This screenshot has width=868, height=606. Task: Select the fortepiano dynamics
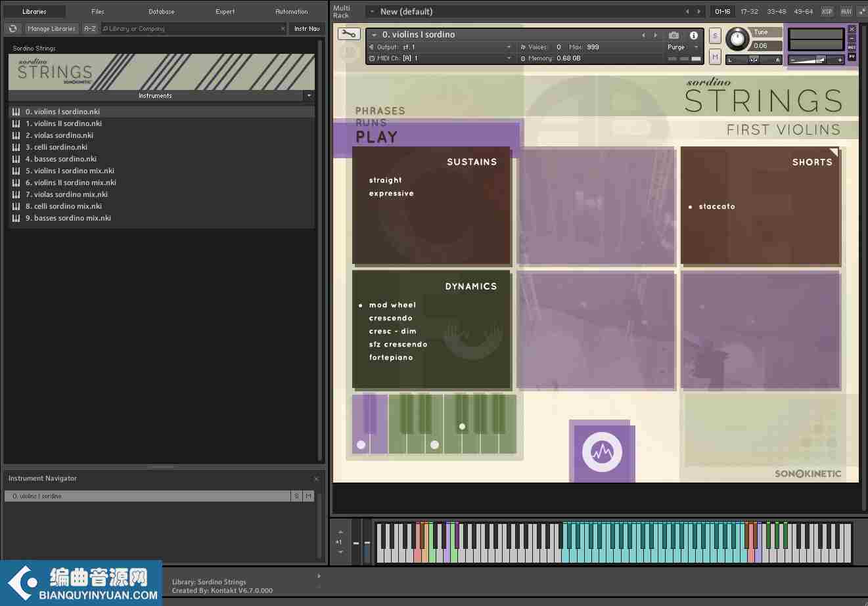[390, 358]
